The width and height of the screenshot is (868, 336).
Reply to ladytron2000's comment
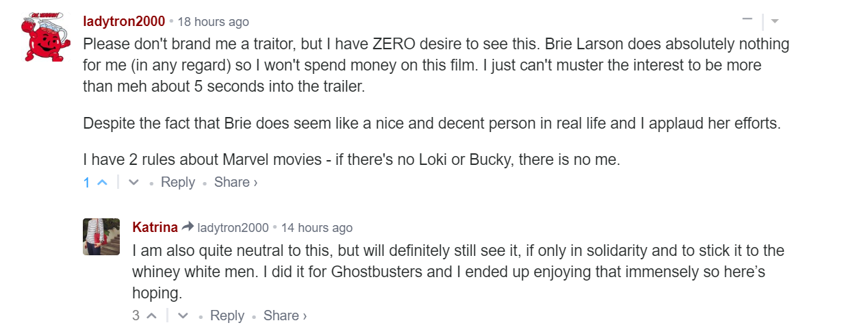coord(178,183)
